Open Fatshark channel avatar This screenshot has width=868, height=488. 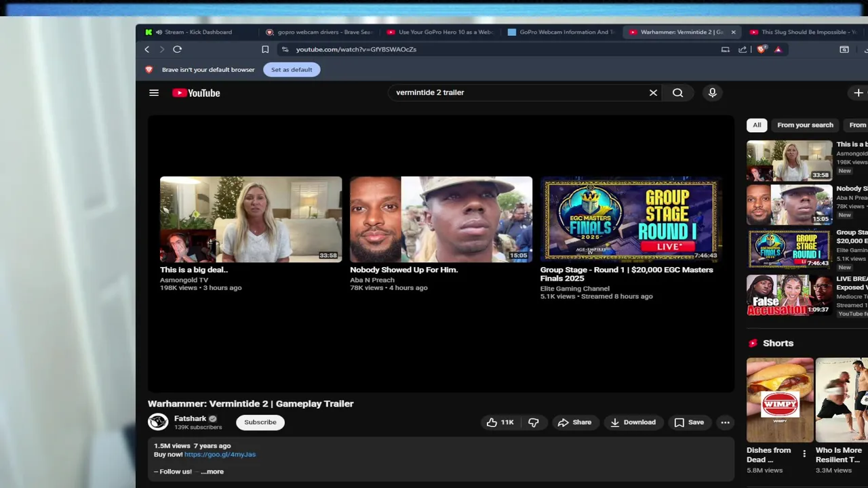[x=158, y=422]
